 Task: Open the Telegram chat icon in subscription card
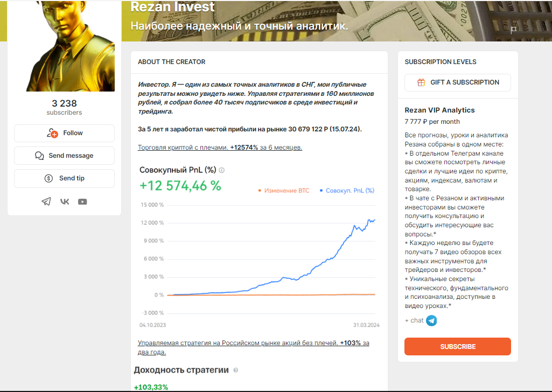(431, 320)
